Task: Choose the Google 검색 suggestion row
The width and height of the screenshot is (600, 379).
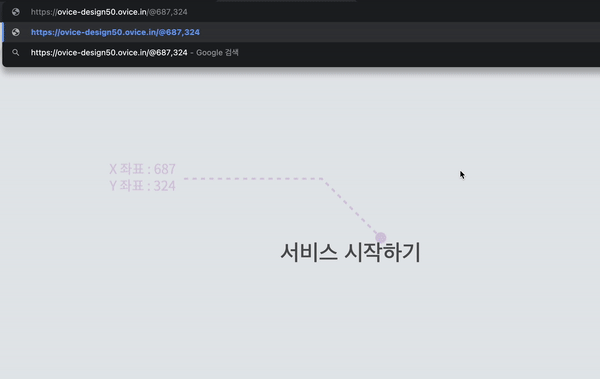Action: pos(301,52)
